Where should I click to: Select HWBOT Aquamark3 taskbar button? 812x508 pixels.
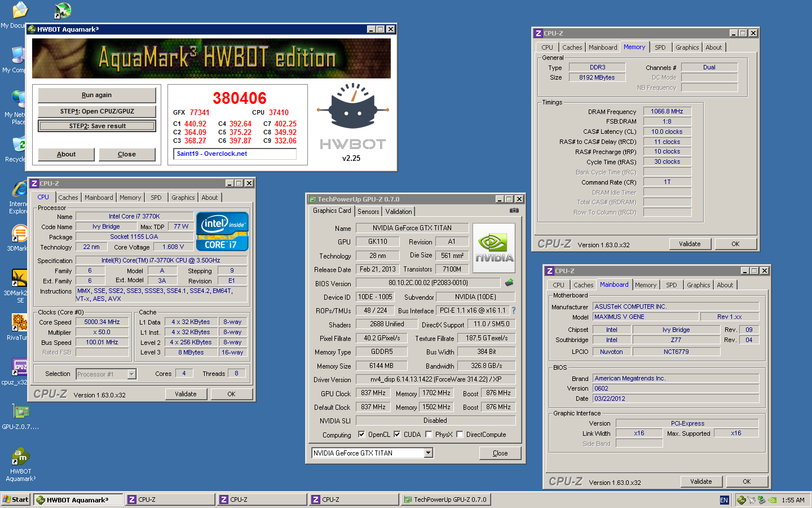click(78, 500)
